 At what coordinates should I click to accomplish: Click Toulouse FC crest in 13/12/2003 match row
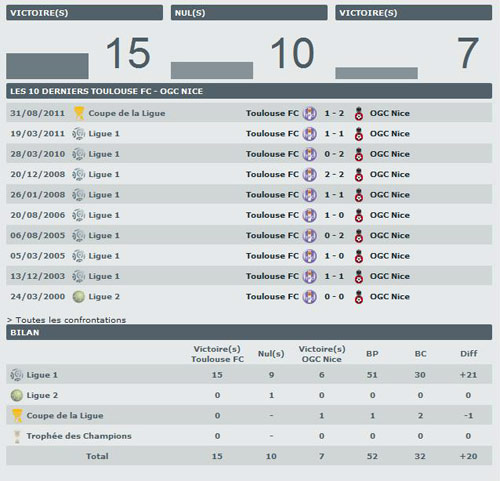click(x=310, y=276)
